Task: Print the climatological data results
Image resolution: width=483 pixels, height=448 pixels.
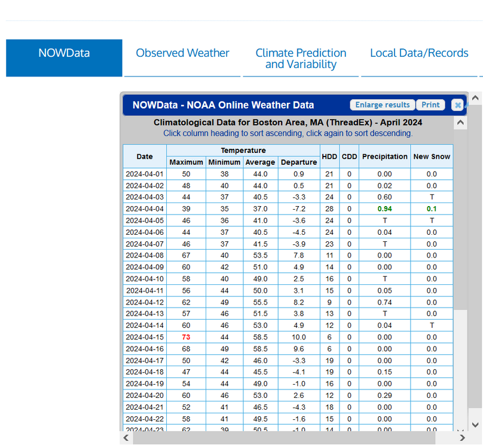Action: click(430, 105)
